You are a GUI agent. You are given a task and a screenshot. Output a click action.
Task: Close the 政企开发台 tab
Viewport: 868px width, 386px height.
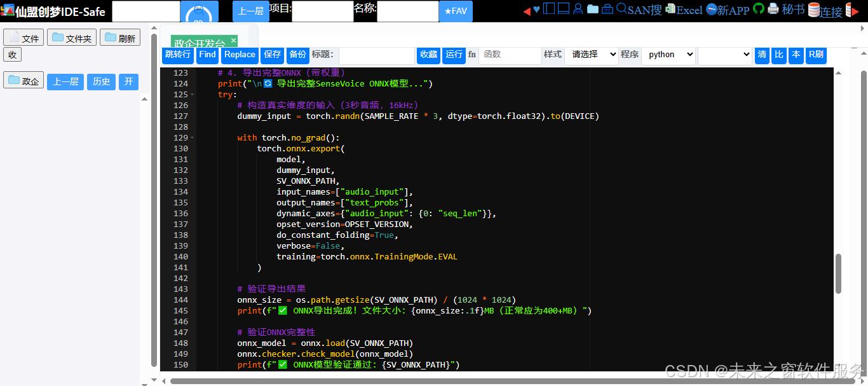click(x=233, y=40)
